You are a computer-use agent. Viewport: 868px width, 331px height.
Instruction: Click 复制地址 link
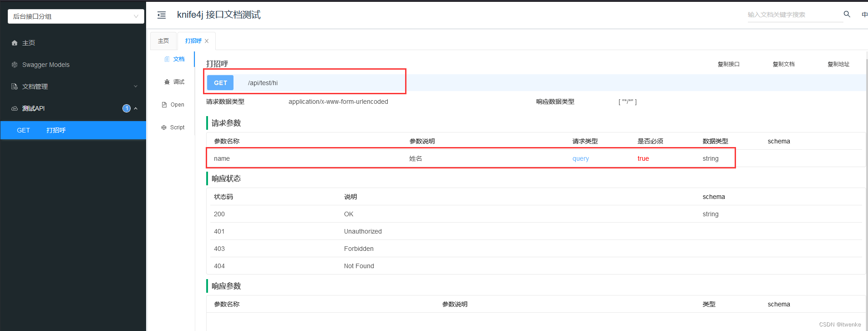pos(838,64)
